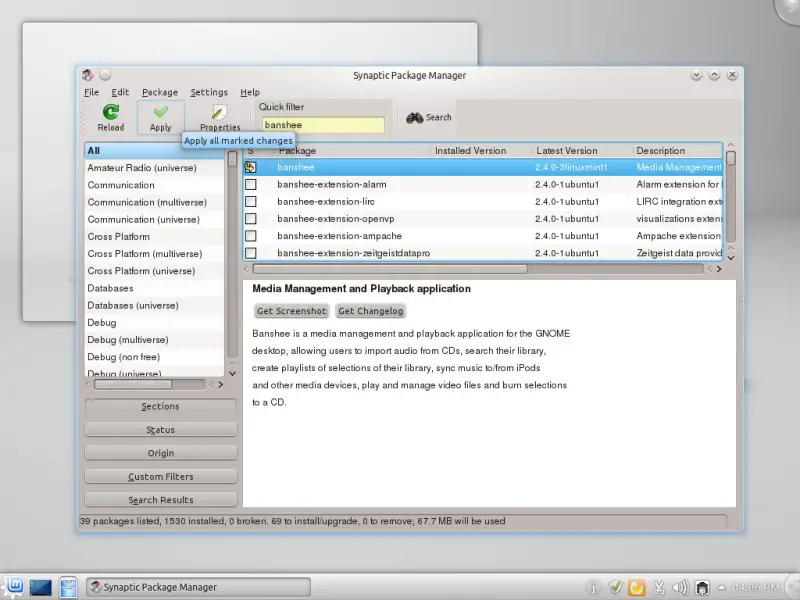
Task: Open the Linux Mint start menu
Action: [13, 587]
